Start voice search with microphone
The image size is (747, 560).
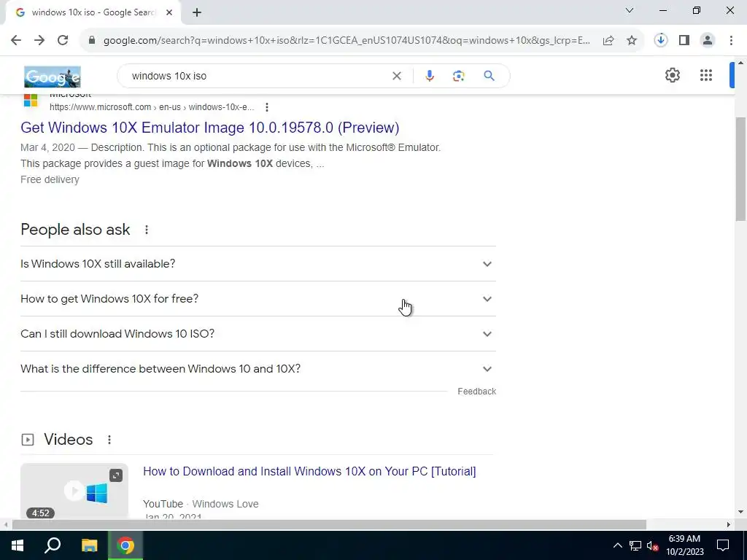tap(429, 76)
